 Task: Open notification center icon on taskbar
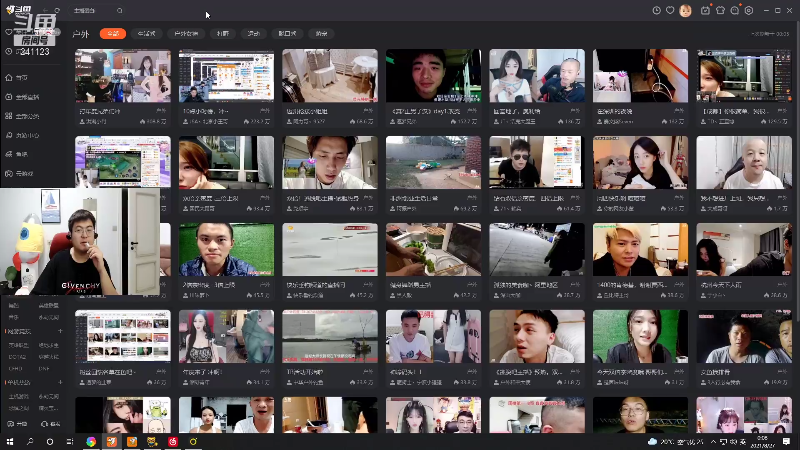click(787, 441)
